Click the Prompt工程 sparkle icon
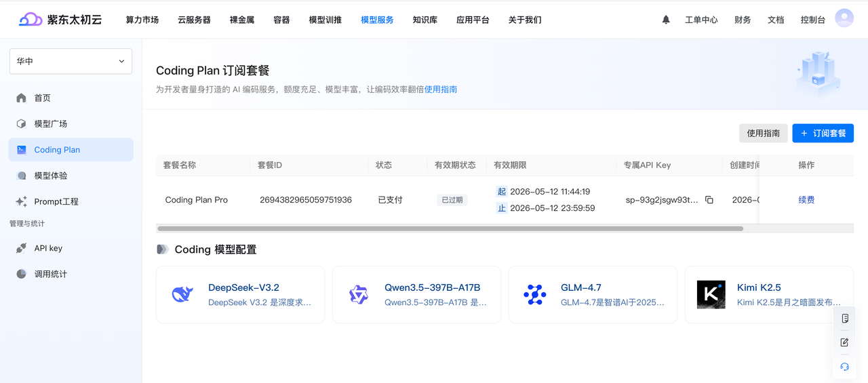 [x=21, y=201]
